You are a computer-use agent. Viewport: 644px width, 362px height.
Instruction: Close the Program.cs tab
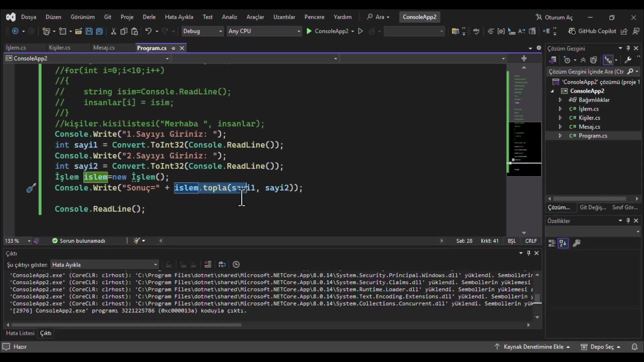[182, 48]
